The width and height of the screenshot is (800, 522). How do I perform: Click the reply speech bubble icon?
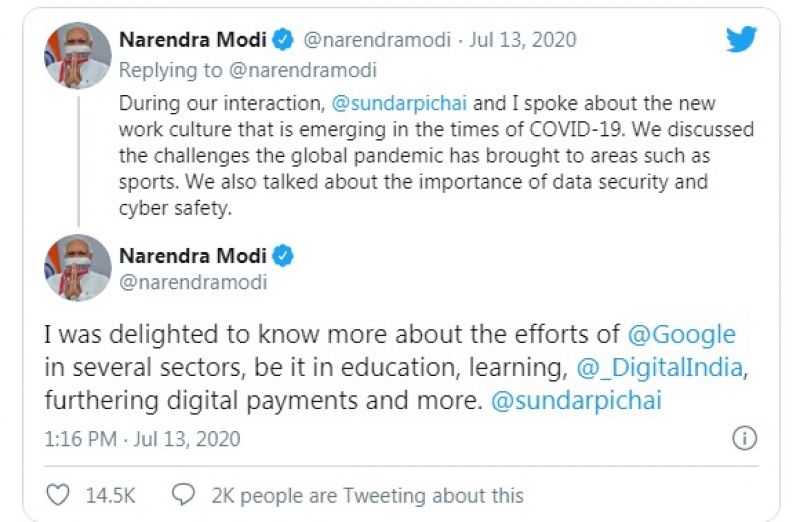183,494
